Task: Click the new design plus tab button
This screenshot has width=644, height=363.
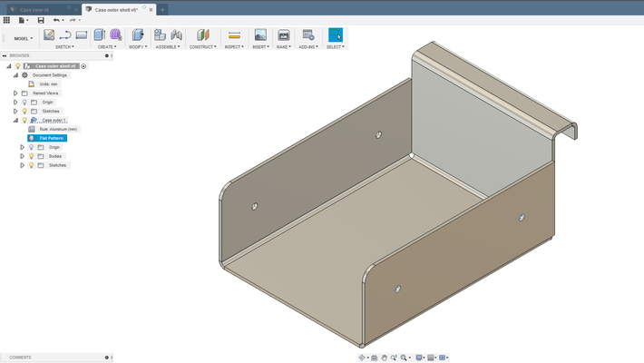Action: [x=163, y=9]
